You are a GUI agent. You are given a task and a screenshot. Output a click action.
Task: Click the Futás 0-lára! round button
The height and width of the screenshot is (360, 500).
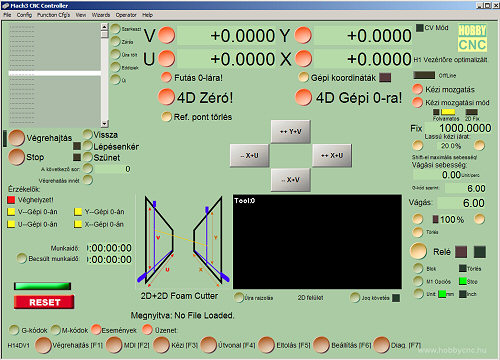(x=166, y=77)
